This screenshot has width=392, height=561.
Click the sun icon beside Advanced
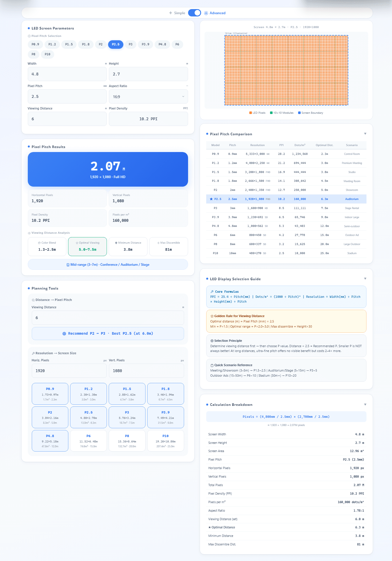pos(206,13)
